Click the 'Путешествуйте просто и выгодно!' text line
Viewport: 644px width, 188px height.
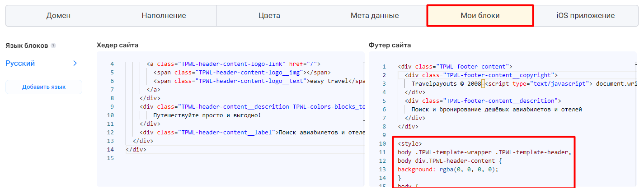pos(207,115)
